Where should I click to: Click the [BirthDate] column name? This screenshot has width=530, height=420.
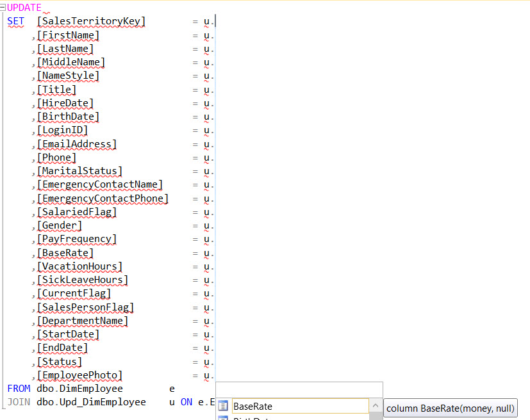coord(68,117)
